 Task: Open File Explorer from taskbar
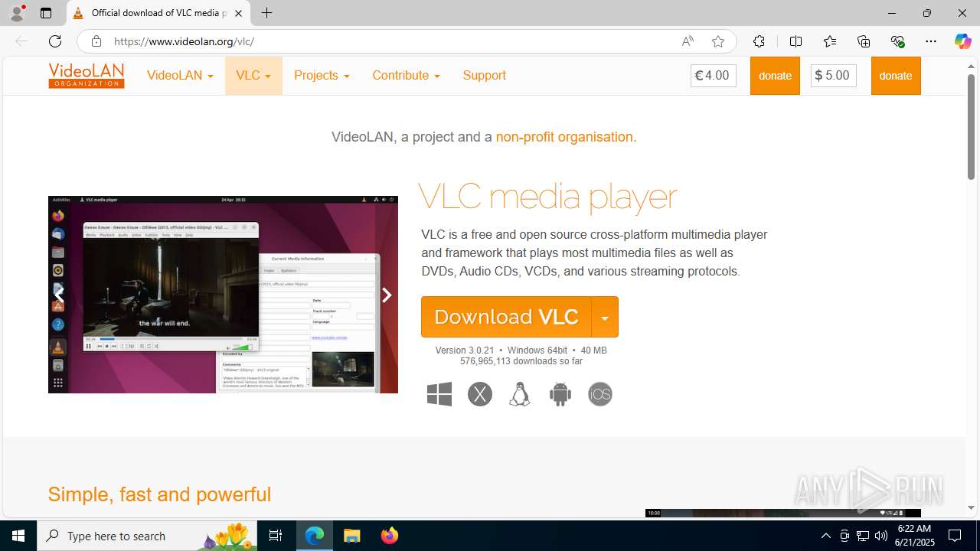pos(352,536)
